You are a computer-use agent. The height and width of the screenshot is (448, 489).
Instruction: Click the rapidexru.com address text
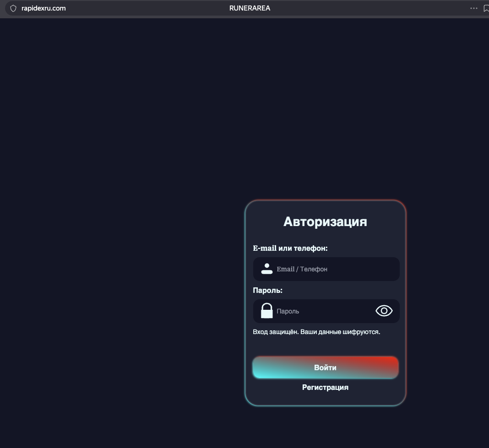43,8
